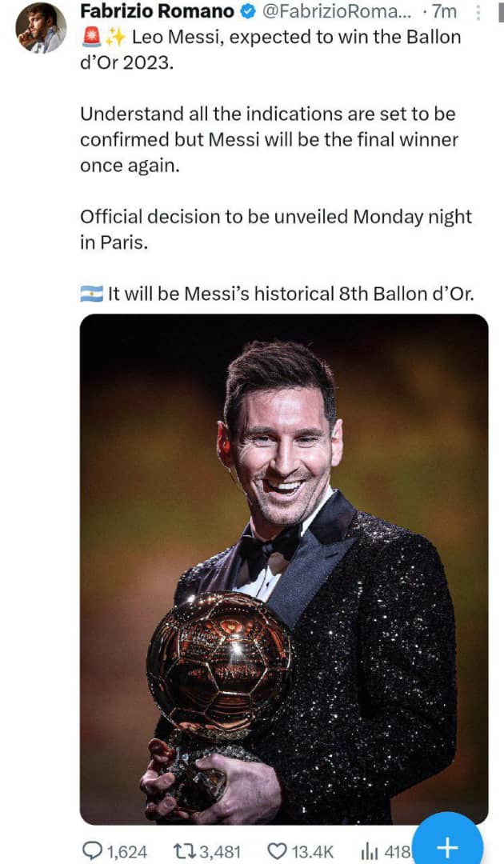Image resolution: width=504 pixels, height=864 pixels.
Task: Click the "Understand all the indications" paragraph
Action: click(269, 140)
